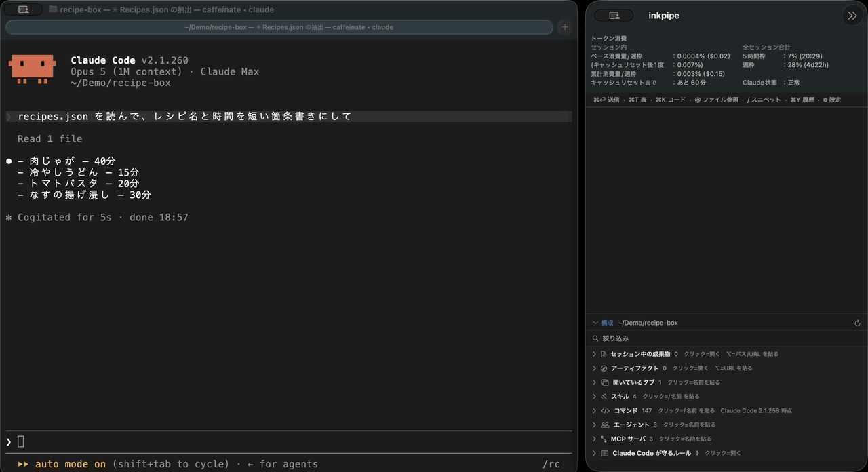Click ⌘T 表 shortcut in inkpipe toolbar
The height and width of the screenshot is (472, 868).
click(x=638, y=100)
